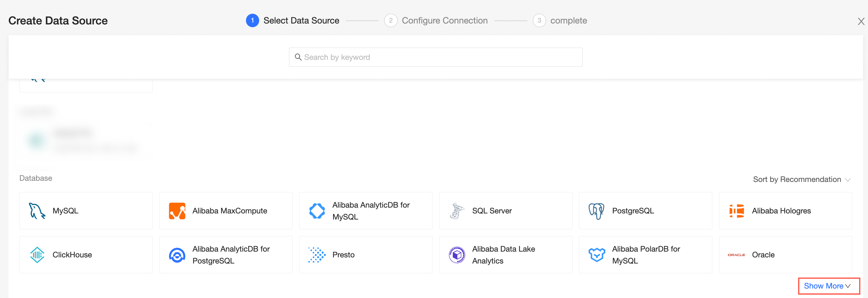Choose the MySQL data source label
This screenshot has height=298, width=868.
65,211
